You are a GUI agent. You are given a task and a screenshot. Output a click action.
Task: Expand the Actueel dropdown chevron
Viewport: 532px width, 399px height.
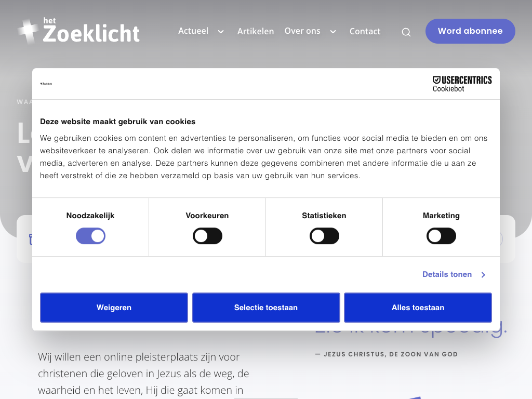221,32
